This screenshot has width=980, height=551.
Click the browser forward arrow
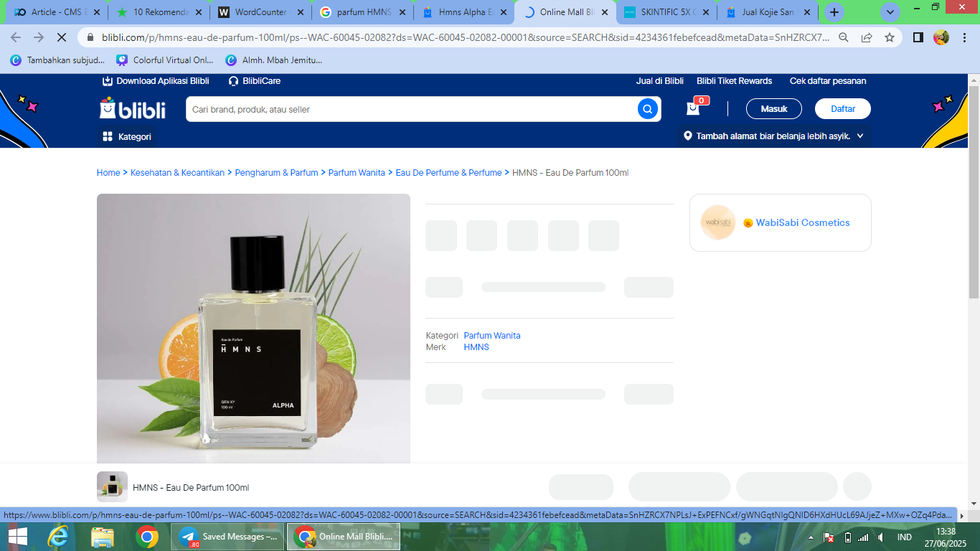point(39,37)
